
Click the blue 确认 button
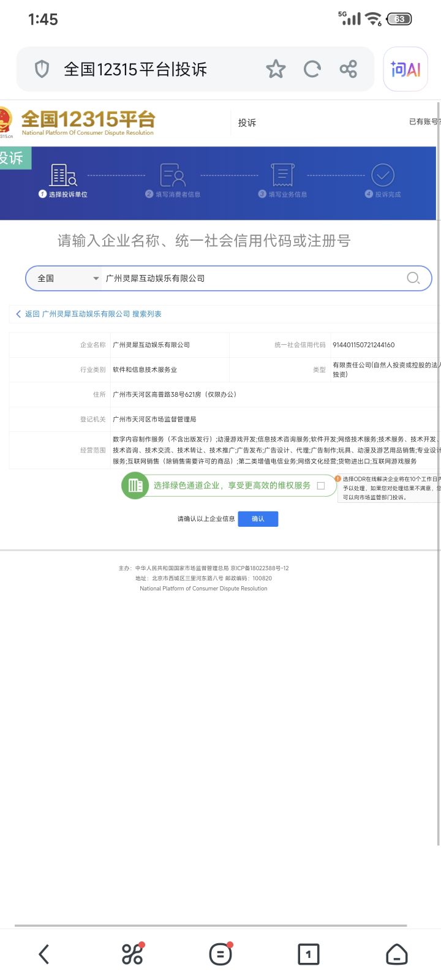point(258,519)
